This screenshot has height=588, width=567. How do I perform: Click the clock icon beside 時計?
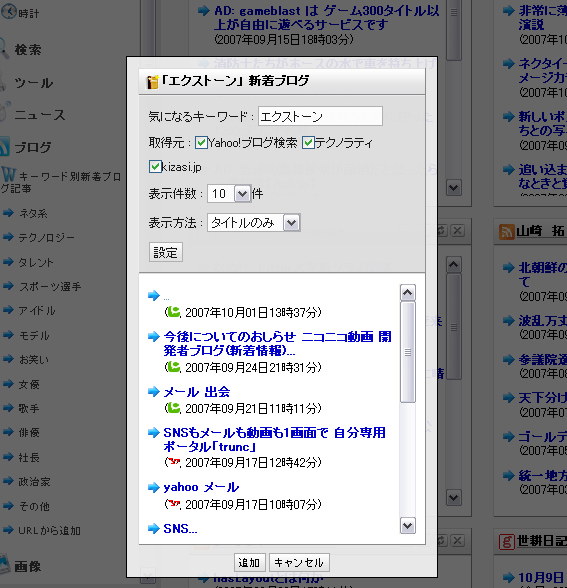8,12
